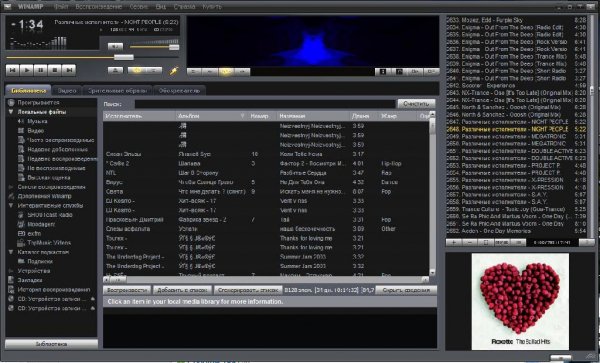Switch to the Библиотека tab
This screenshot has height=363, width=600.
29,91
